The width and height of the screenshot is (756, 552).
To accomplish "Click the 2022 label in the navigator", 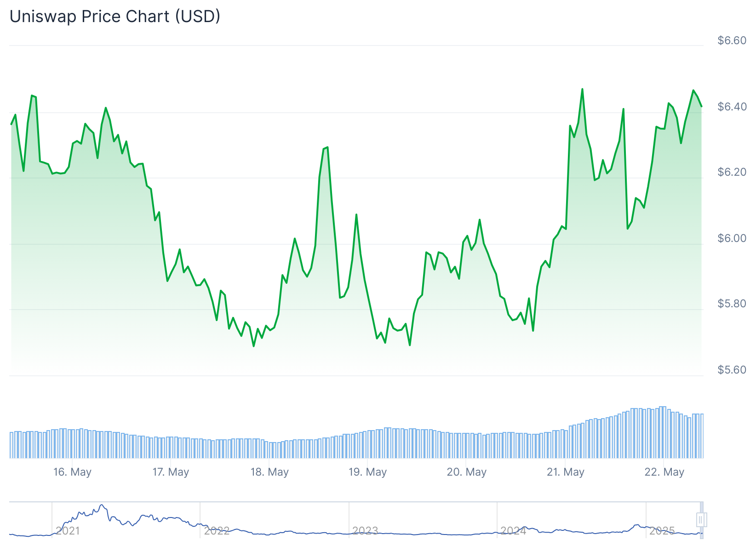I will 217,531.
